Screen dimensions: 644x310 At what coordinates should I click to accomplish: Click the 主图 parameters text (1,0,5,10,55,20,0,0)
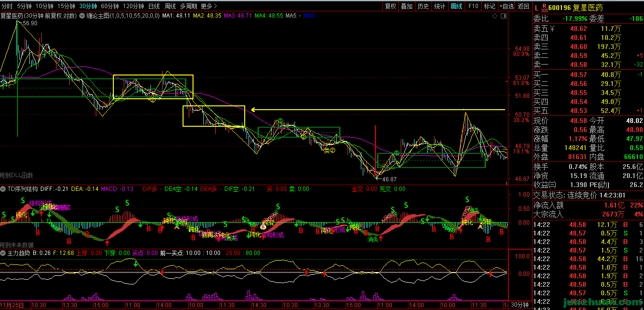click(135, 16)
